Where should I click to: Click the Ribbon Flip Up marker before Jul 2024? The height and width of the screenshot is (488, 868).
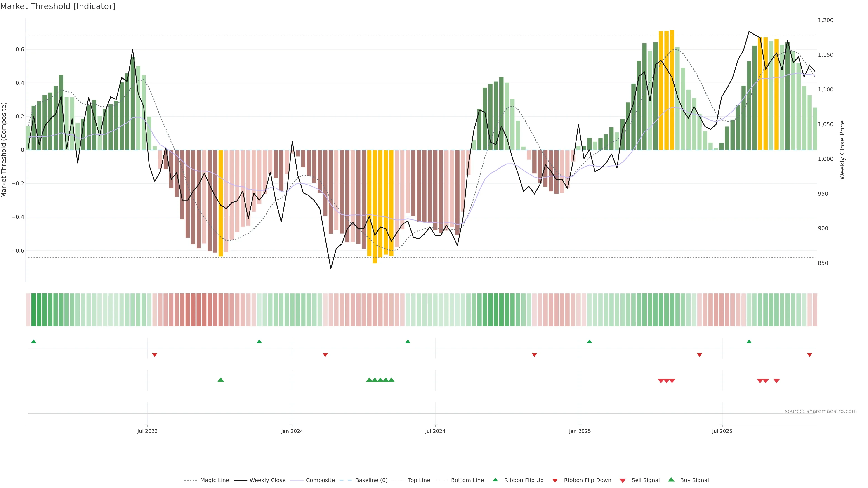coord(408,342)
